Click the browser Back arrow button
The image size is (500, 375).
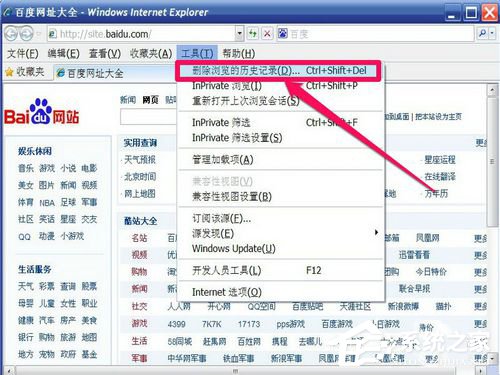[11, 34]
